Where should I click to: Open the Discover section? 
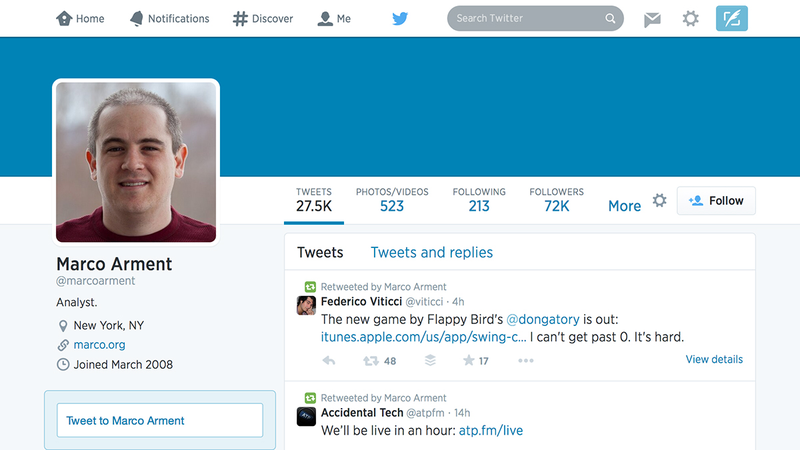point(263,19)
